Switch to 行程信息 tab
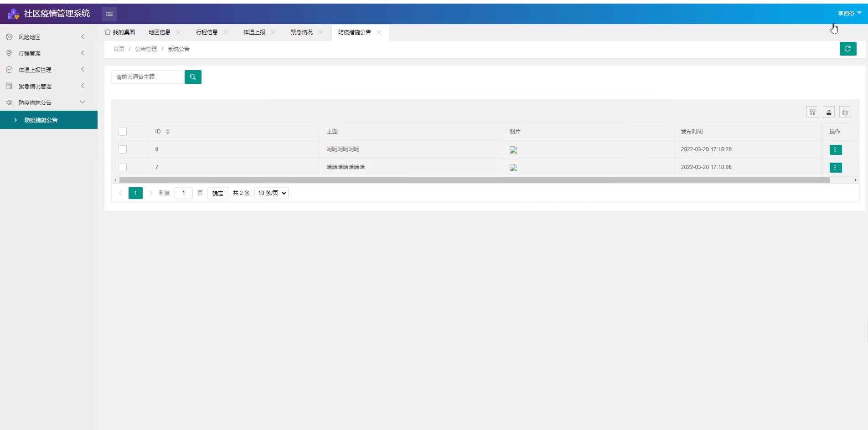 (207, 32)
